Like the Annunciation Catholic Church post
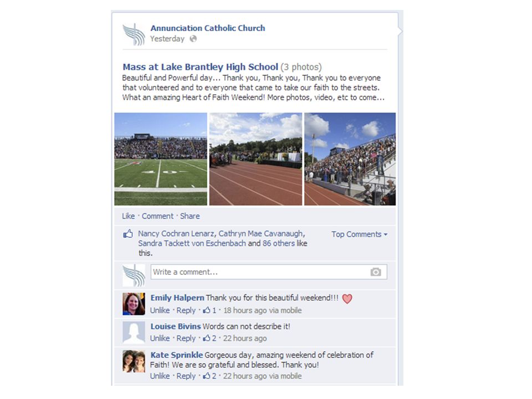The height and width of the screenshot is (399, 532). 128,216
